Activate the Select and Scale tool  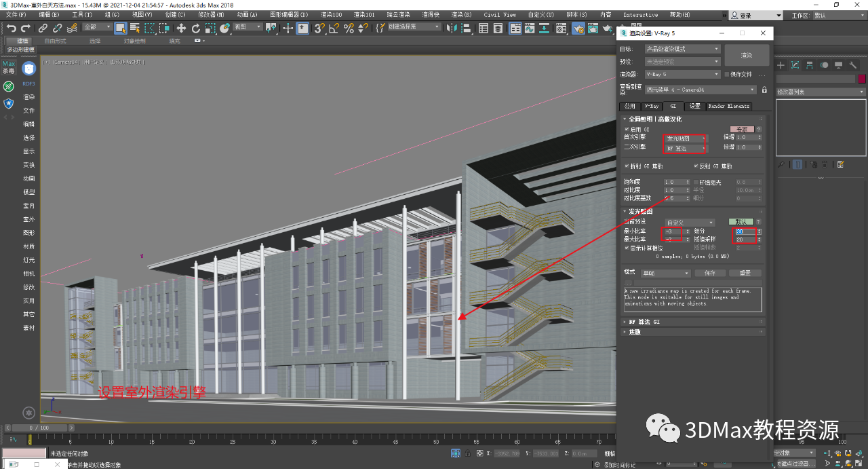click(x=210, y=28)
